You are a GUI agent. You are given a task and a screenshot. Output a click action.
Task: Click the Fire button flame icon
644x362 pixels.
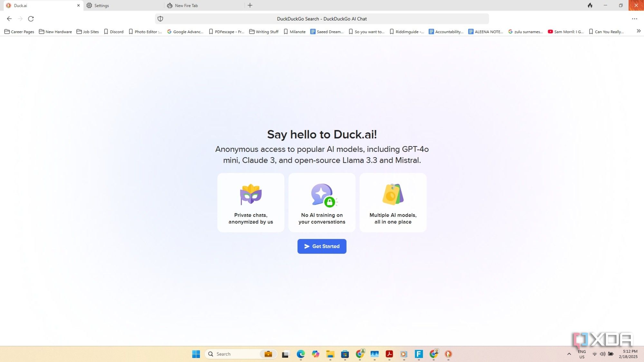click(x=590, y=5)
